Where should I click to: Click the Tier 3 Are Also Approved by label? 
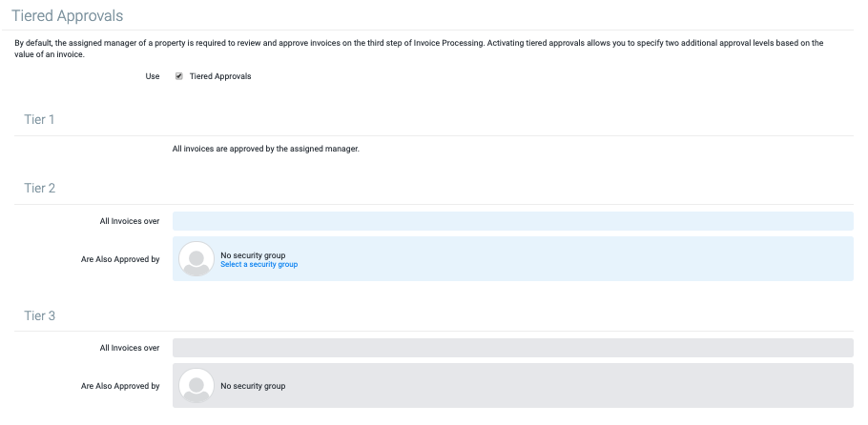(x=120, y=386)
